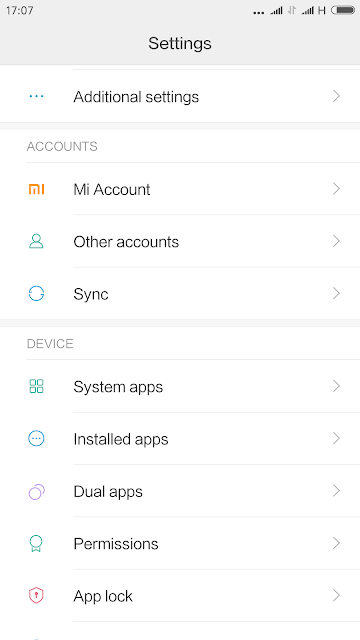The width and height of the screenshot is (360, 640).
Task: Open Dual apps chevron arrow
Action: (x=336, y=491)
